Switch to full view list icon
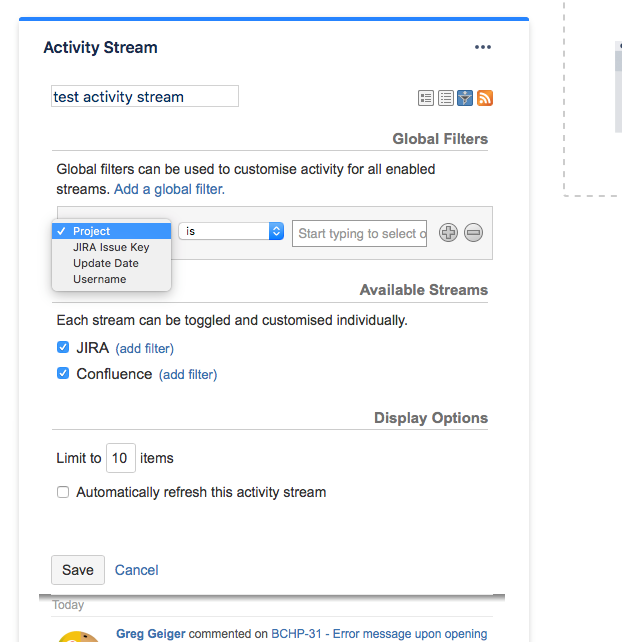 click(426, 98)
